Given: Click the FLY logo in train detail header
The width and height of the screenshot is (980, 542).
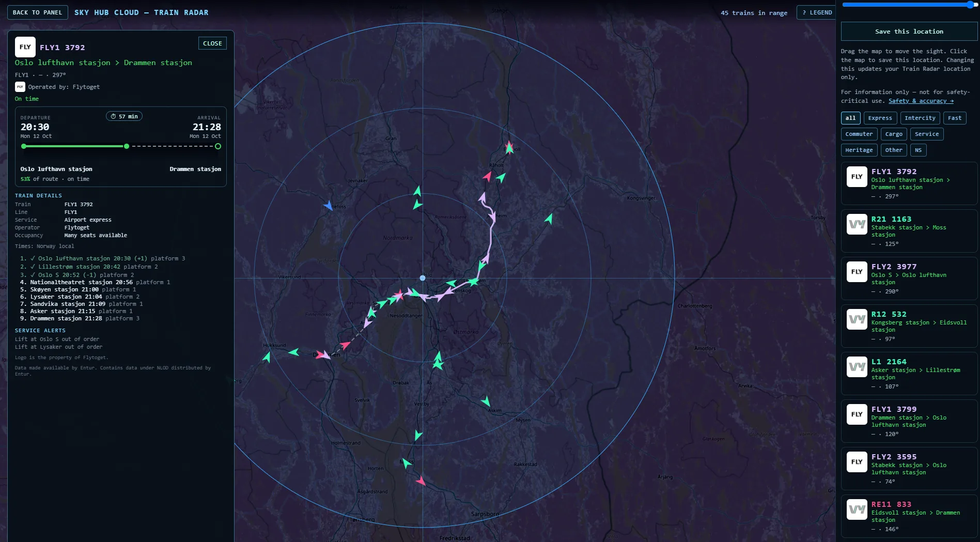Looking at the screenshot, I should tap(25, 47).
